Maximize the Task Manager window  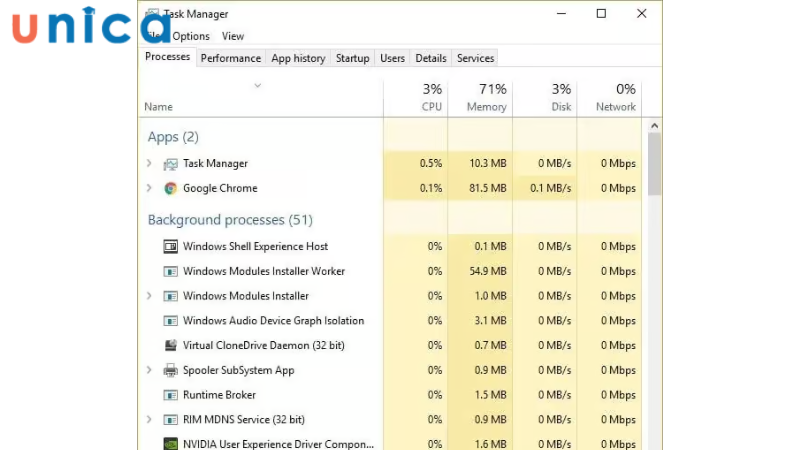point(602,14)
